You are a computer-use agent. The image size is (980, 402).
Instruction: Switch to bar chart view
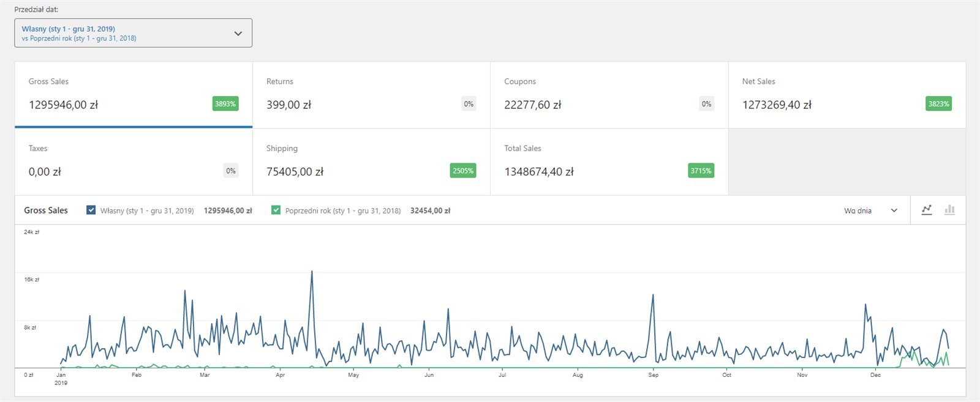tap(949, 210)
